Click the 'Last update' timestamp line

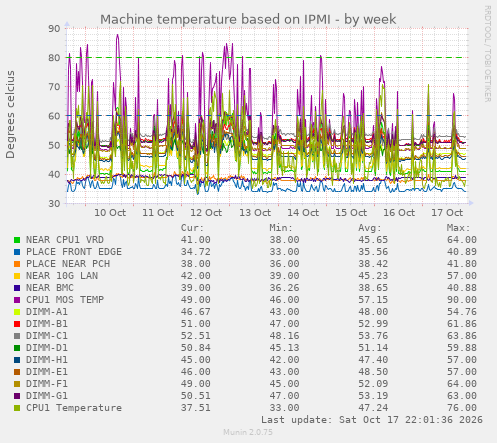tap(372, 420)
